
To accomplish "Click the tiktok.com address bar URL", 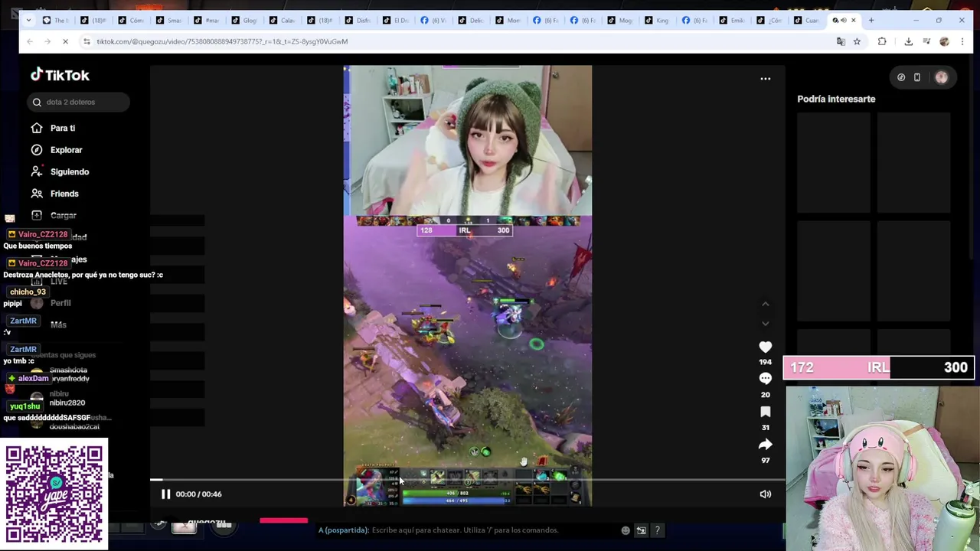I will pos(222,41).
